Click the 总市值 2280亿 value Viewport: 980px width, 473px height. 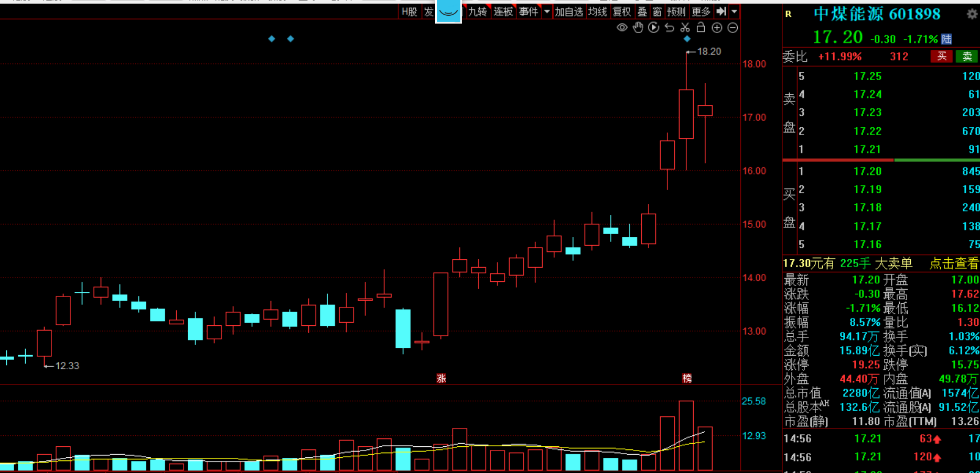[x=861, y=393]
